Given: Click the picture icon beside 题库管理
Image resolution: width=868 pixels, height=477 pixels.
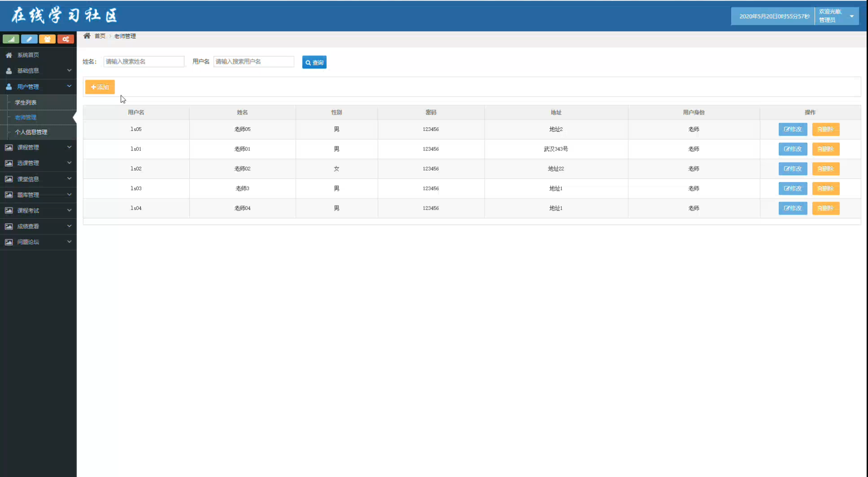Looking at the screenshot, I should point(9,195).
